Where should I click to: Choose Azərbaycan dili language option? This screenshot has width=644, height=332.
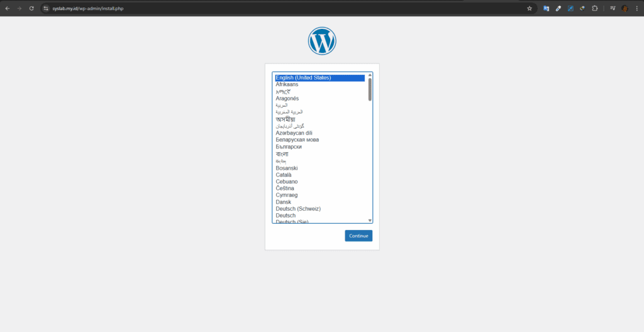[320, 133]
